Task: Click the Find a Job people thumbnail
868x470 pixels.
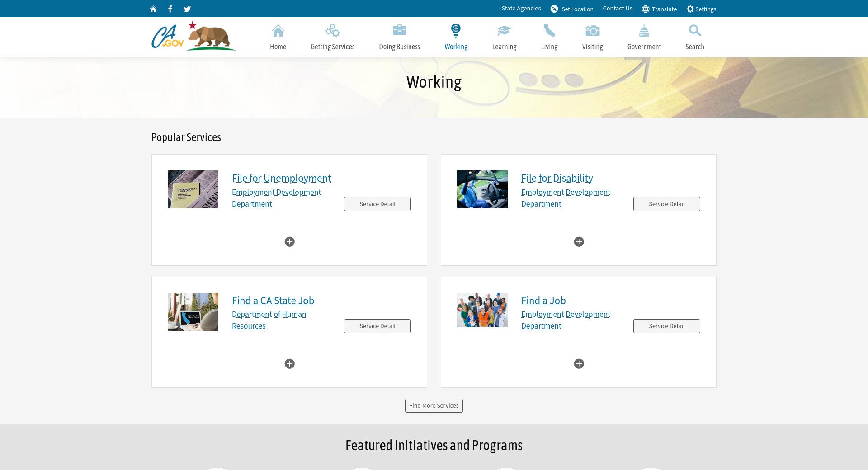Action: [482, 310]
